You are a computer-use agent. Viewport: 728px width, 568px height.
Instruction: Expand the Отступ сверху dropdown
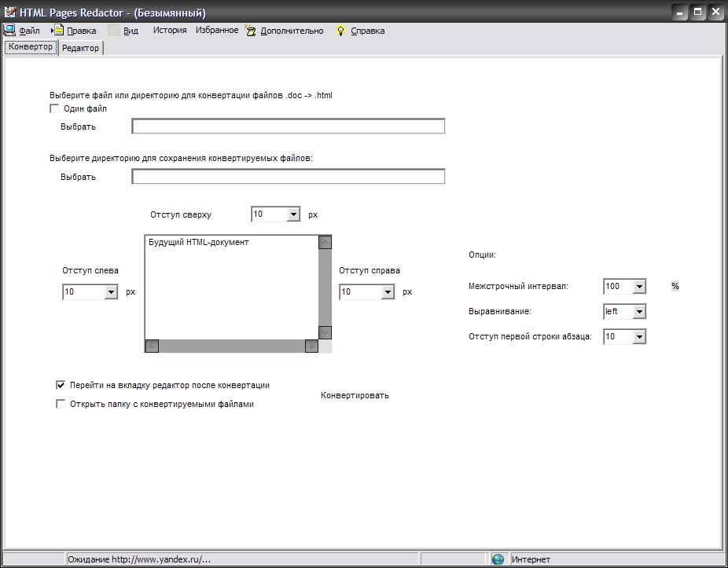tap(293, 214)
